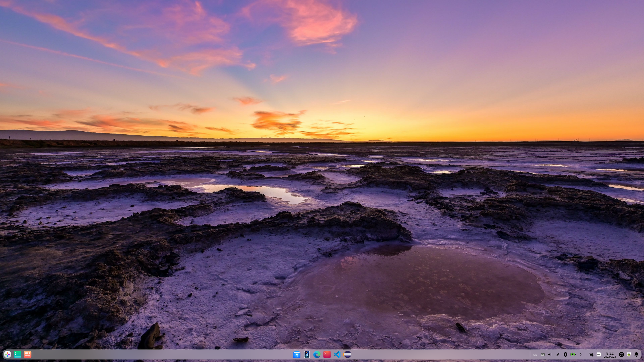Open the Control Center orange dock icon
The width and height of the screenshot is (644, 362).
[x=28, y=355]
